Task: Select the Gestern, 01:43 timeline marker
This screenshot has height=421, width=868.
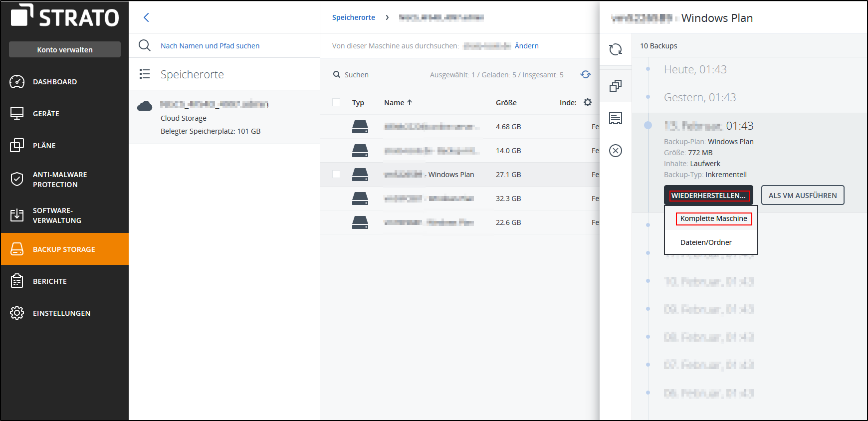Action: coord(648,97)
